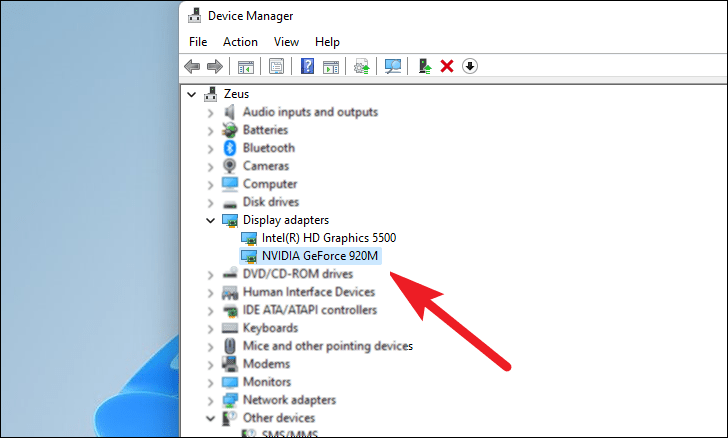
Task: Click the Intel(R) HD Graphics 5500 device icon
Action: tap(249, 238)
